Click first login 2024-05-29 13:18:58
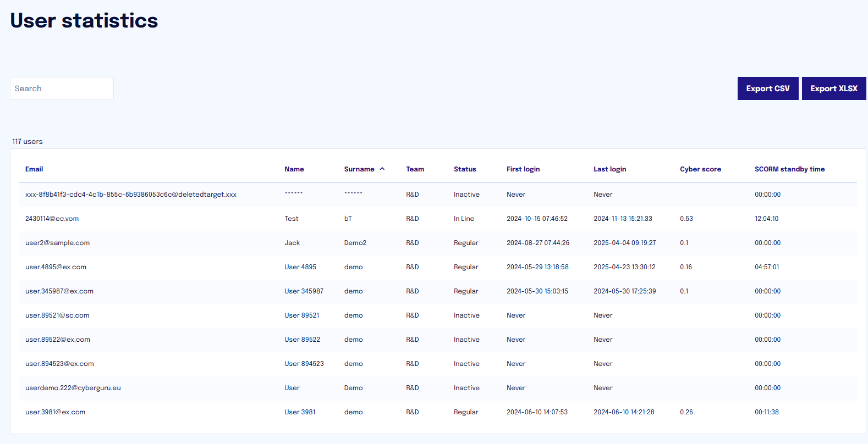 point(538,267)
